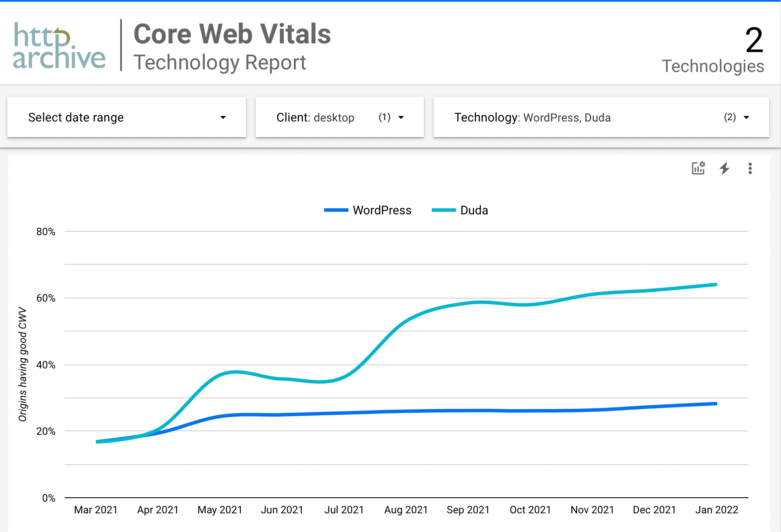The height and width of the screenshot is (532, 781).
Task: Open the three-dot chart options menu
Action: [x=750, y=168]
